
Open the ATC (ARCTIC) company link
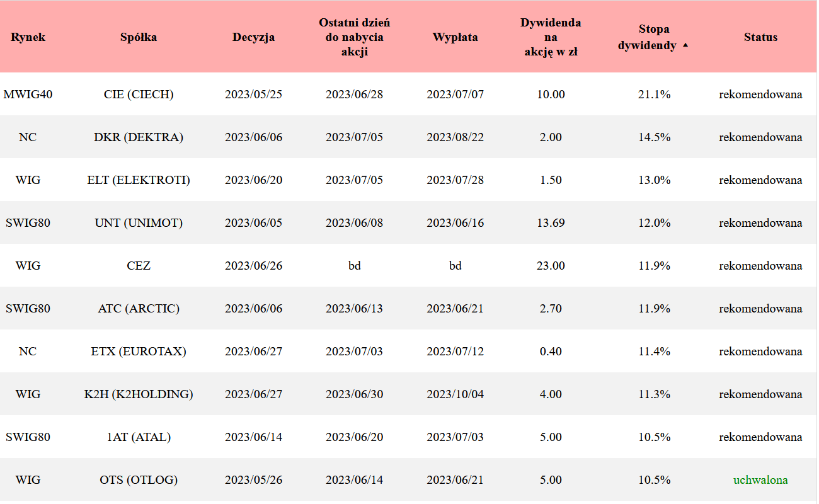pyautogui.click(x=139, y=309)
